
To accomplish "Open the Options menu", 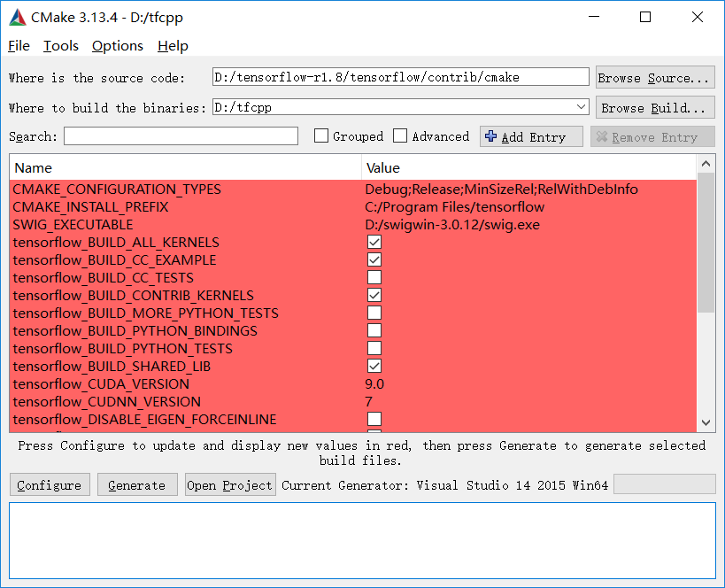I will (117, 45).
